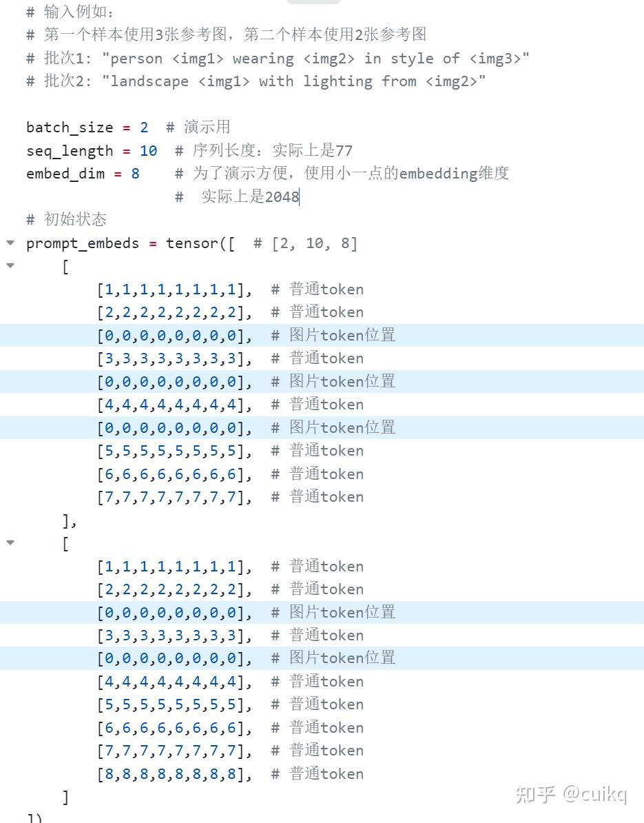The image size is (644, 823).
Task: Click first batch row [1,1,1,1,1,1,1,1]
Action: pos(230,289)
